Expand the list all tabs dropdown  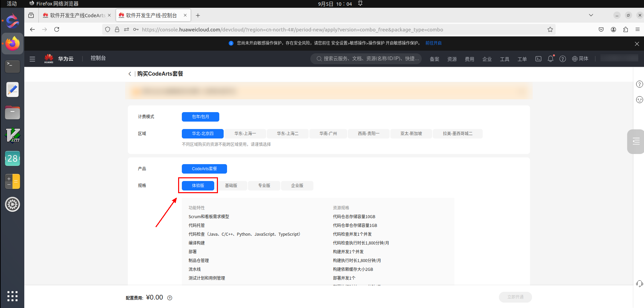coord(591,15)
